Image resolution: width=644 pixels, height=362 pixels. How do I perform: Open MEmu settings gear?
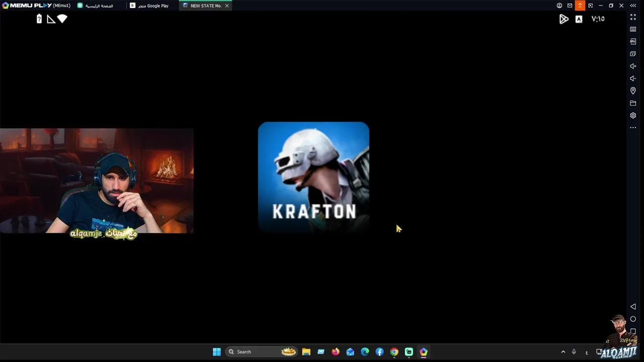633,116
